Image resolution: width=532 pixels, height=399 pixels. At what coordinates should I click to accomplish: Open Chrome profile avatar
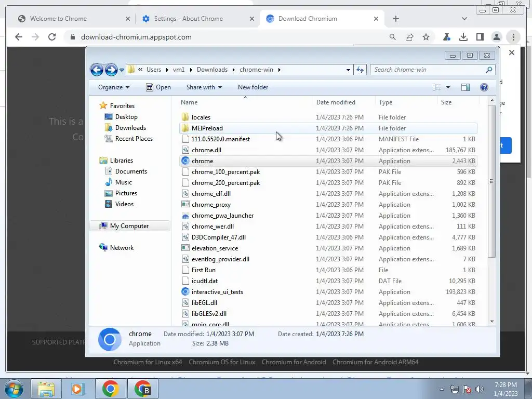pos(496,37)
